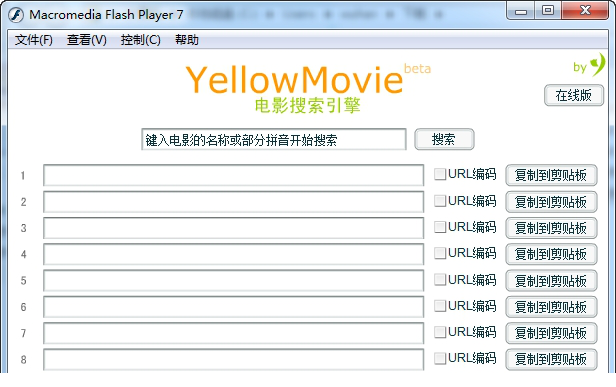Image resolution: width=616 pixels, height=387 pixels.
Task: Click the green leaf author logo
Action: [x=598, y=64]
